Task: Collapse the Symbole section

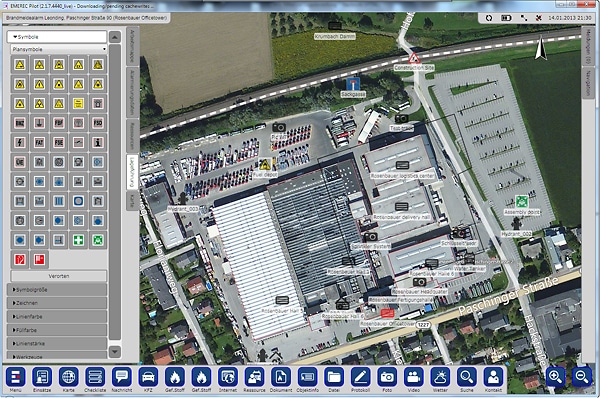Action: 57,37
